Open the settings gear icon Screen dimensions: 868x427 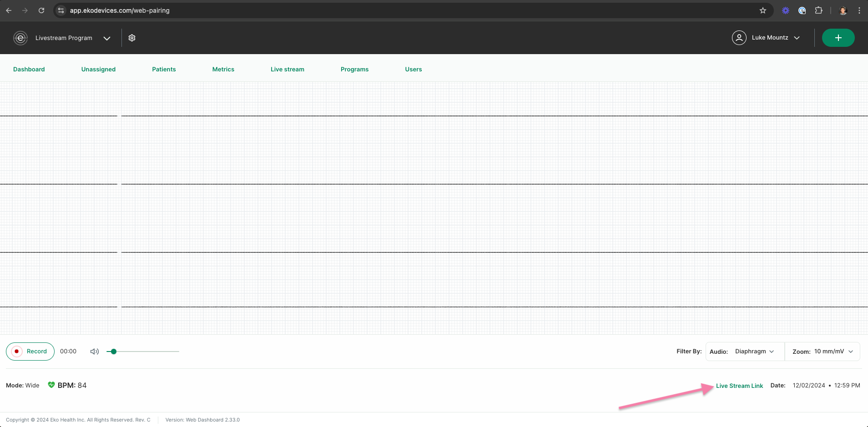(x=132, y=38)
